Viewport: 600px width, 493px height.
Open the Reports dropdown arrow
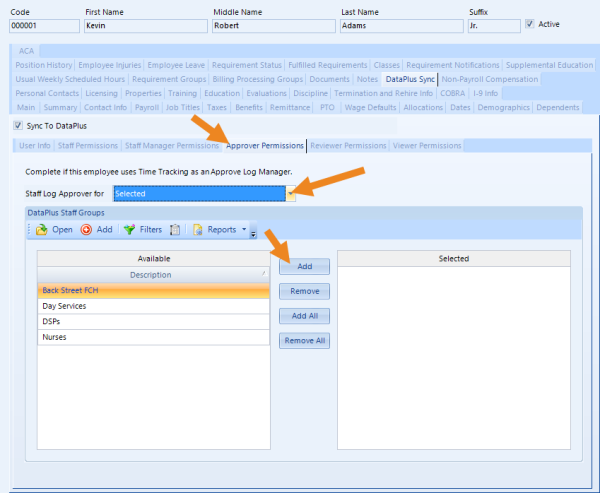point(244,230)
